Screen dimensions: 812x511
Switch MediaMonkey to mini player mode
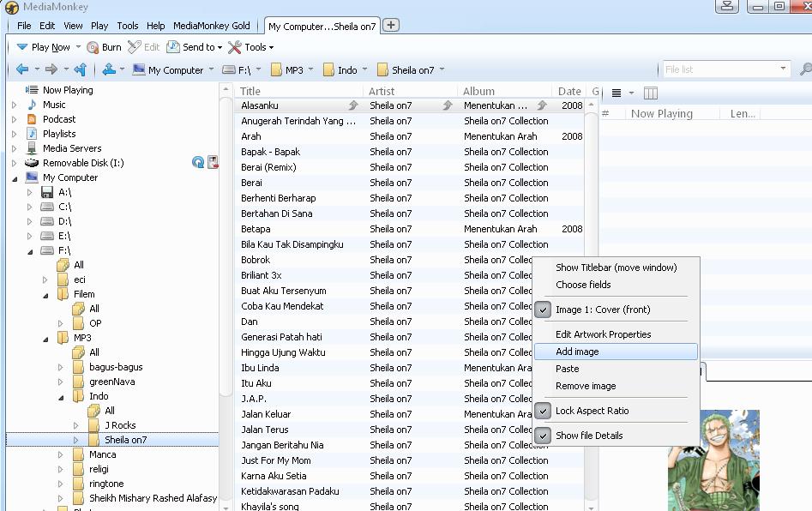point(727,6)
